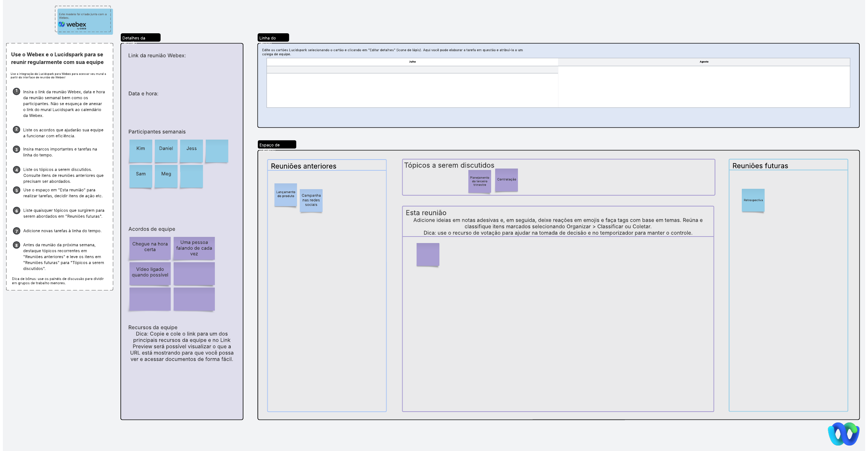This screenshot has width=868, height=451.
Task: Click the Contratação sticky note
Action: click(x=506, y=180)
